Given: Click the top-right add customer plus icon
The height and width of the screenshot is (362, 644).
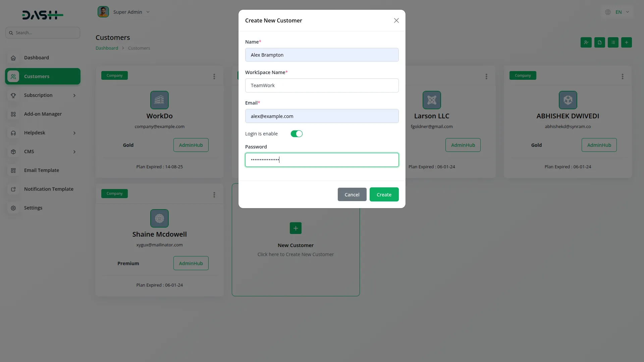Looking at the screenshot, I should [x=626, y=43].
